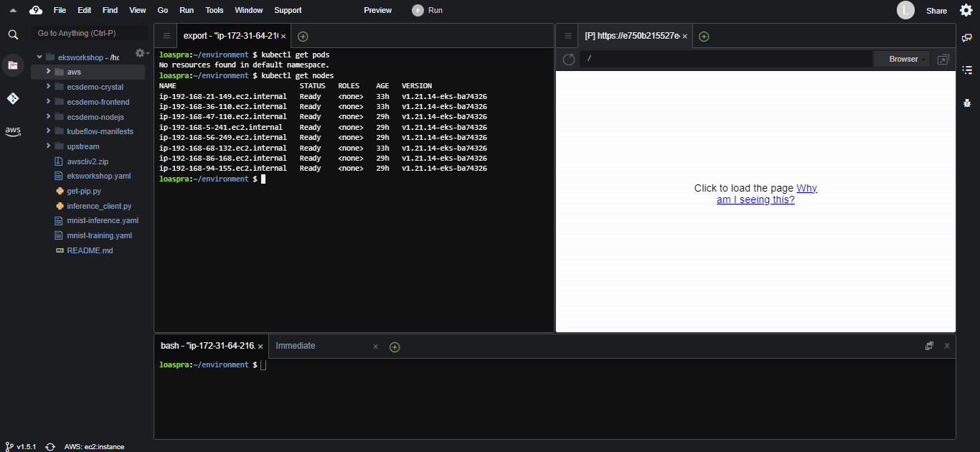980x452 pixels.
Task: Open the Source Control panel
Action: [x=13, y=98]
